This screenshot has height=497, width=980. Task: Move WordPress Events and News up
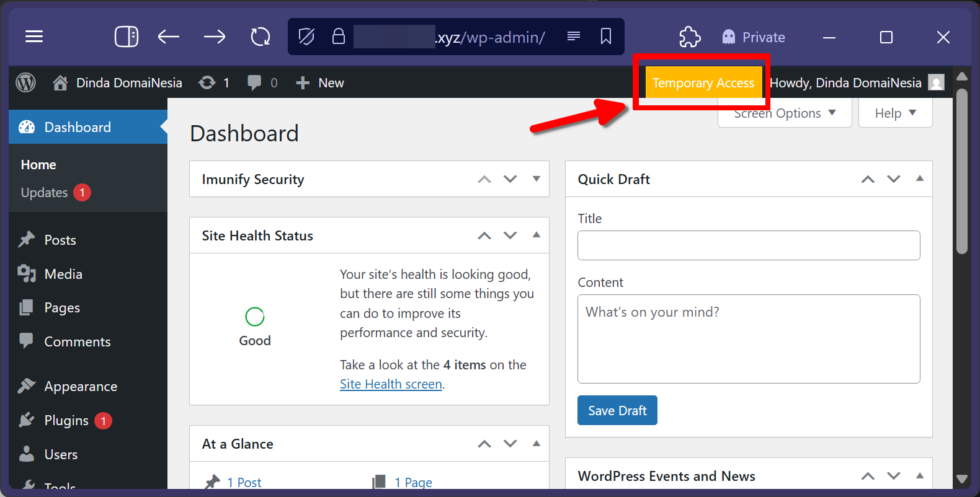tap(868, 476)
